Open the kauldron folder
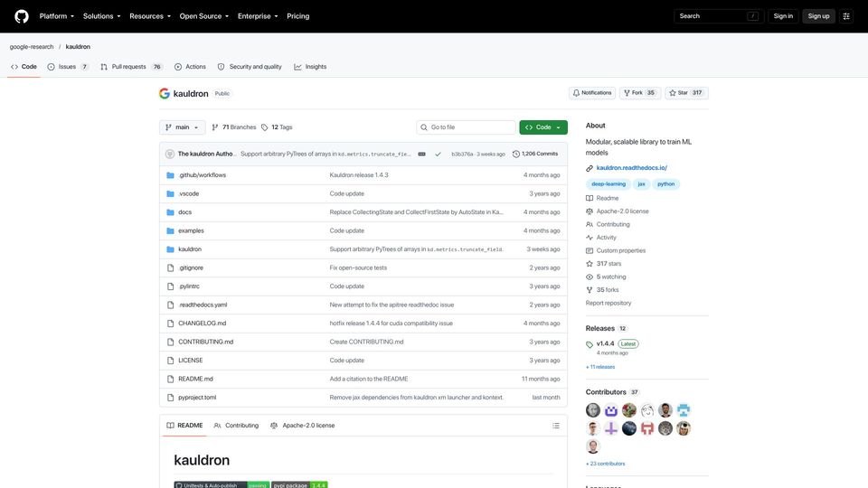 (x=190, y=249)
